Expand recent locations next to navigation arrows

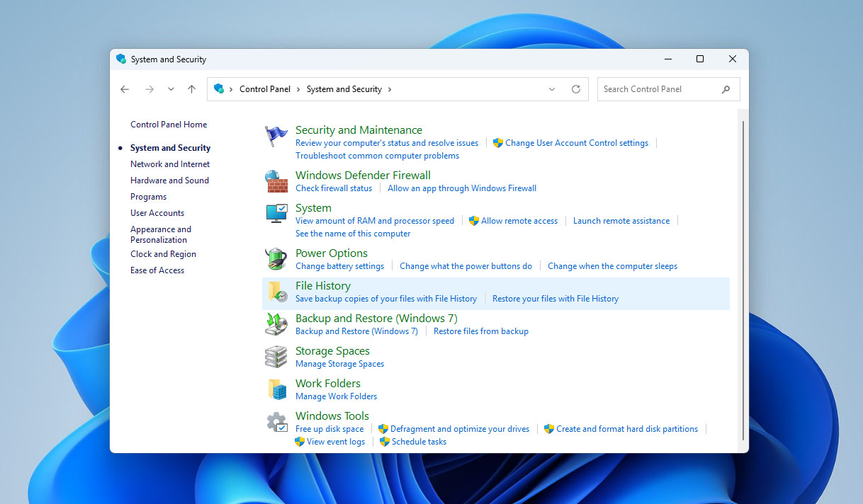pyautogui.click(x=170, y=88)
